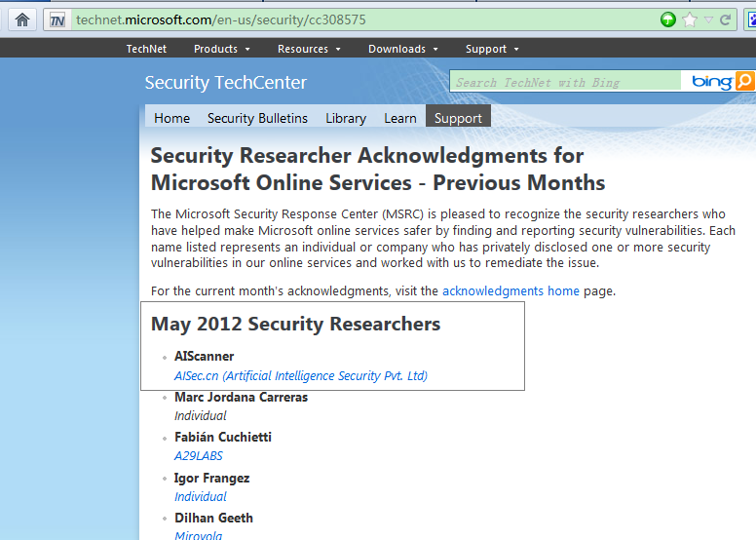Image resolution: width=756 pixels, height=540 pixels.
Task: Click the browser Home icon
Action: point(22,20)
